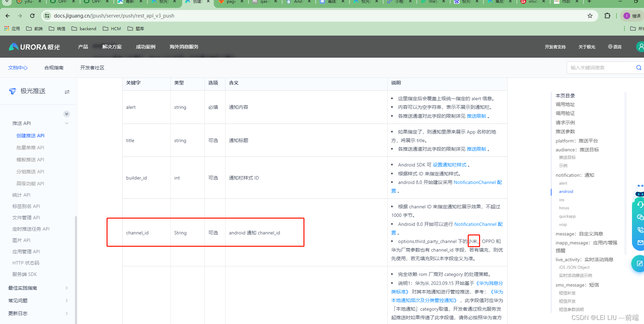Image resolution: width=644 pixels, height=324 pixels.
Task: Jump to android in page contents
Action: tap(566, 192)
